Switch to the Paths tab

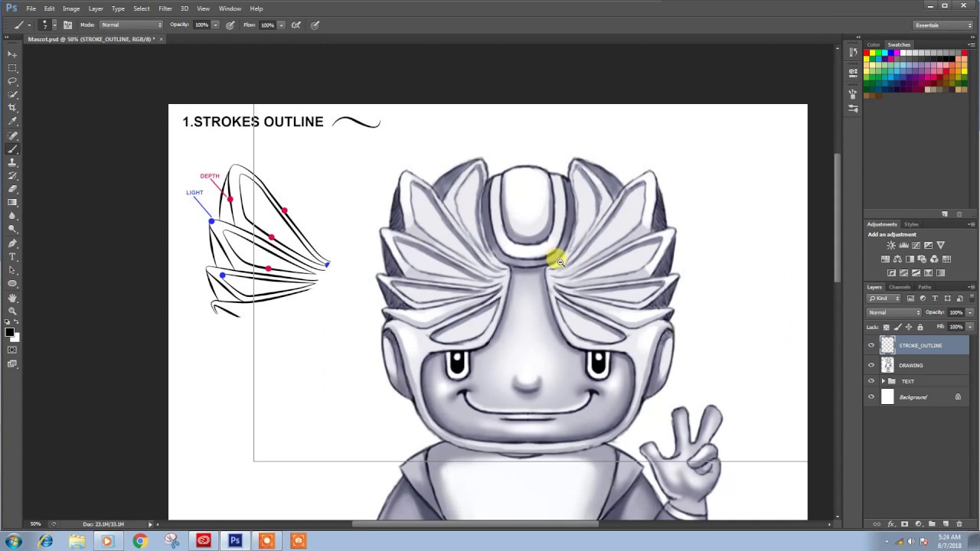point(925,287)
